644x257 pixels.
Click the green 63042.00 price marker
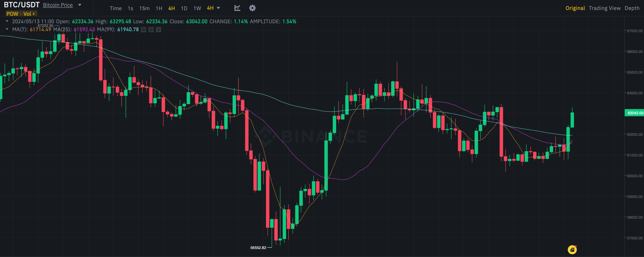point(634,113)
